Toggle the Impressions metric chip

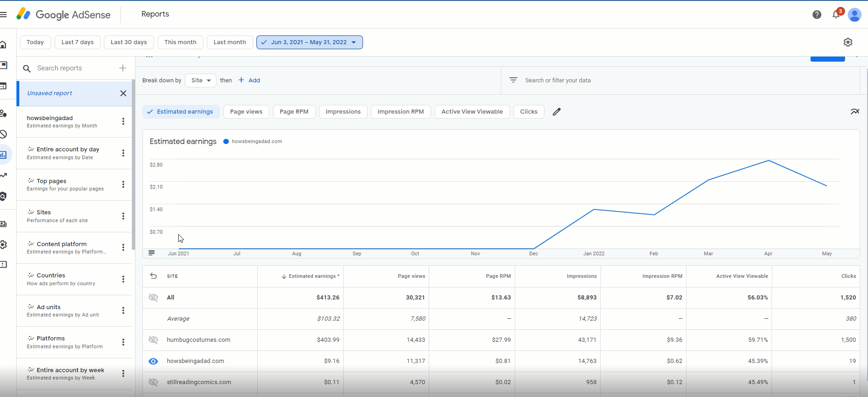[x=343, y=112]
